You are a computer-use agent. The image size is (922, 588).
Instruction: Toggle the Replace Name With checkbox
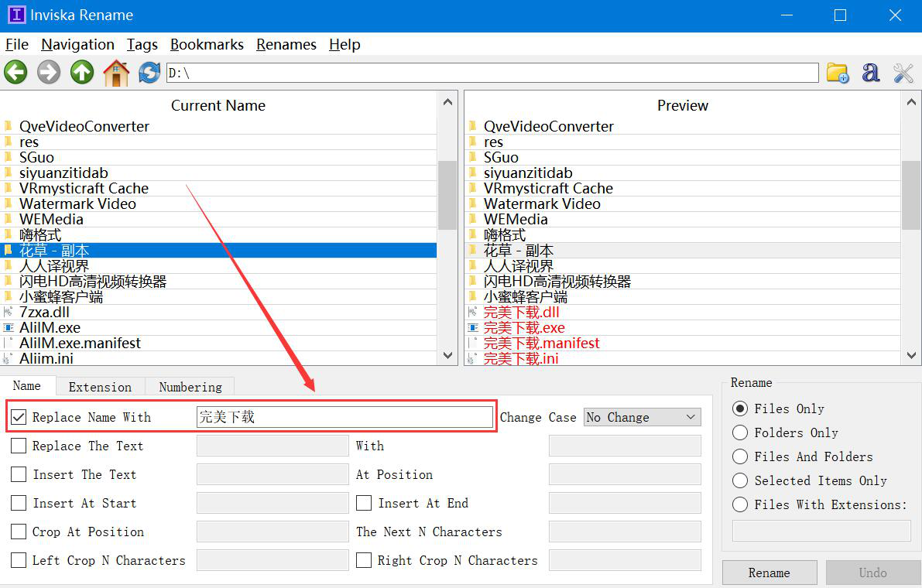tap(19, 417)
